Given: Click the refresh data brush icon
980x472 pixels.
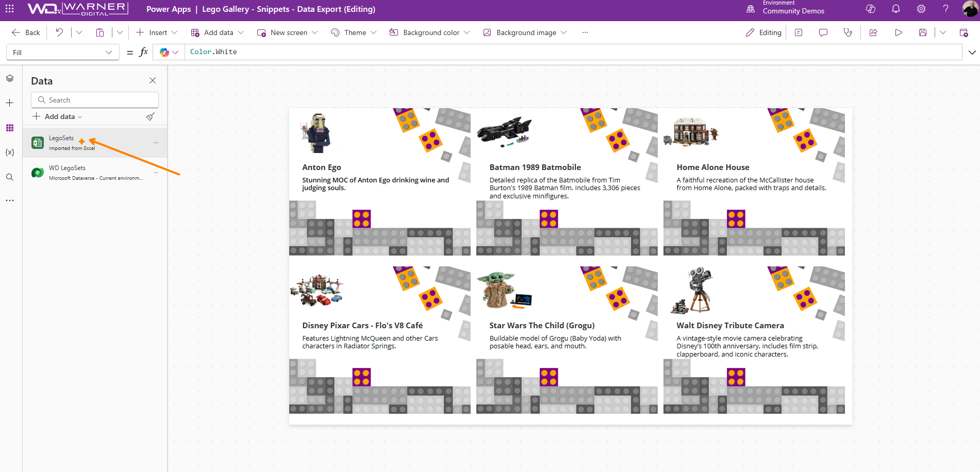Looking at the screenshot, I should [151, 116].
